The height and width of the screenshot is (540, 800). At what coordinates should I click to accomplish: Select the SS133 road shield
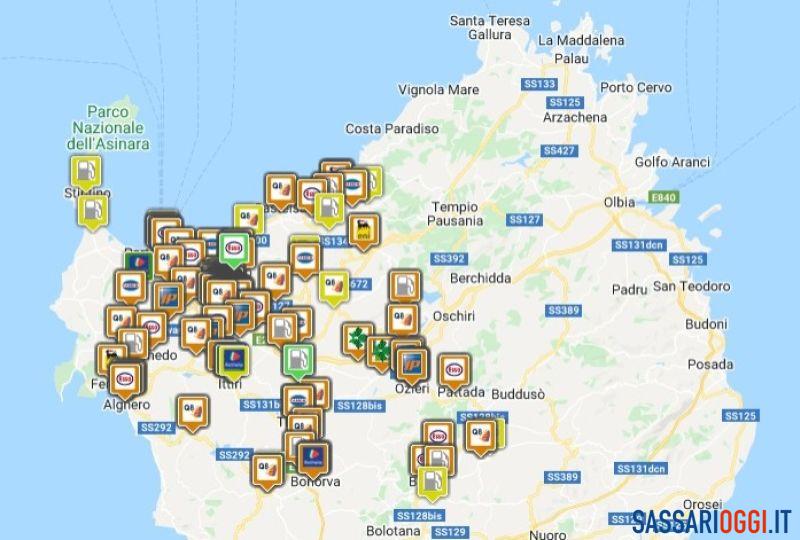(x=539, y=84)
